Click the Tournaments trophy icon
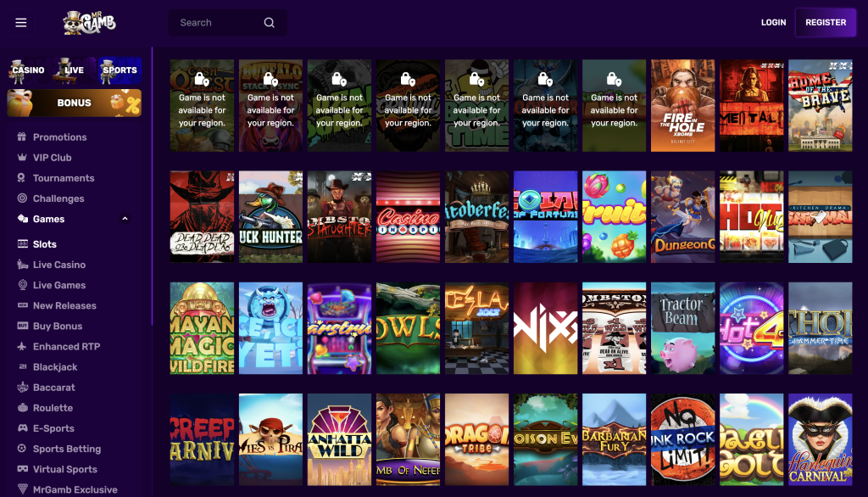This screenshot has width=868, height=497. click(x=22, y=178)
